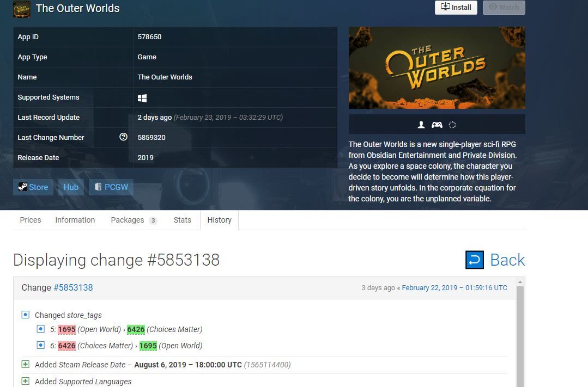Switch to the Stats tab

point(182,220)
